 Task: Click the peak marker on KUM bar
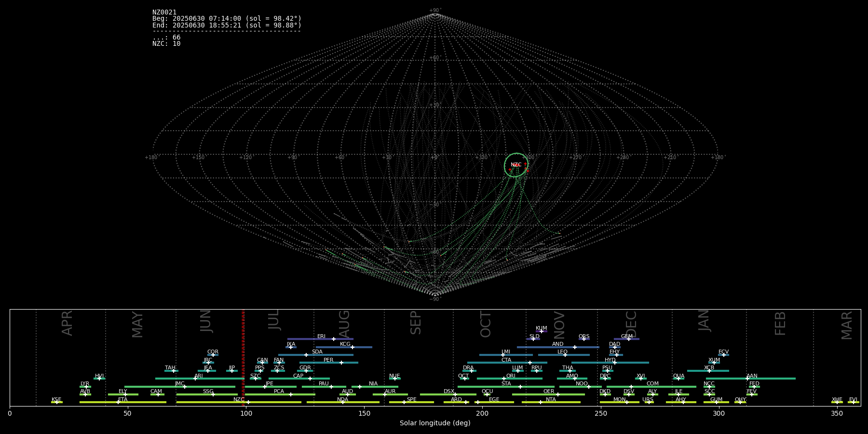pos(541,331)
